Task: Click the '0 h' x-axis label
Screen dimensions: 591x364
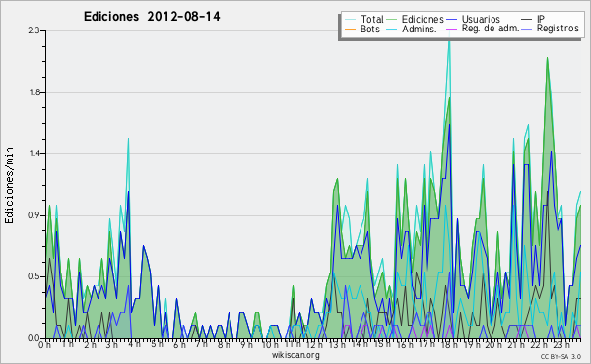Action: pyautogui.click(x=44, y=345)
